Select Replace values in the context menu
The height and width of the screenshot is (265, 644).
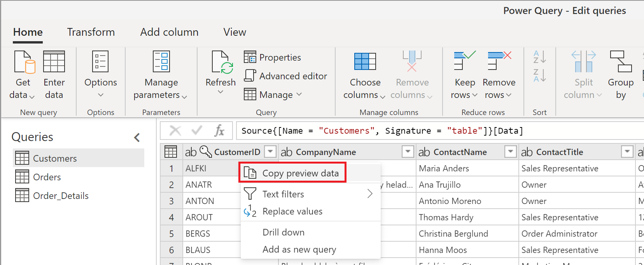click(292, 211)
